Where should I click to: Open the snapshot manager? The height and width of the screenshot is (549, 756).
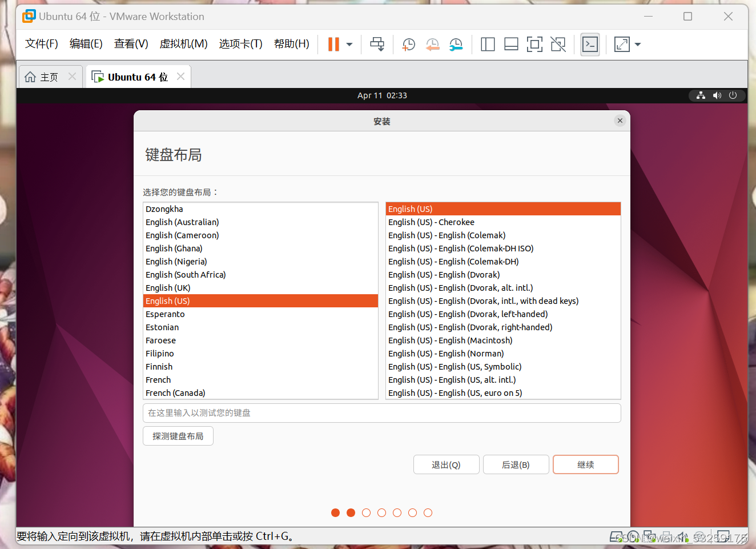coord(456,44)
